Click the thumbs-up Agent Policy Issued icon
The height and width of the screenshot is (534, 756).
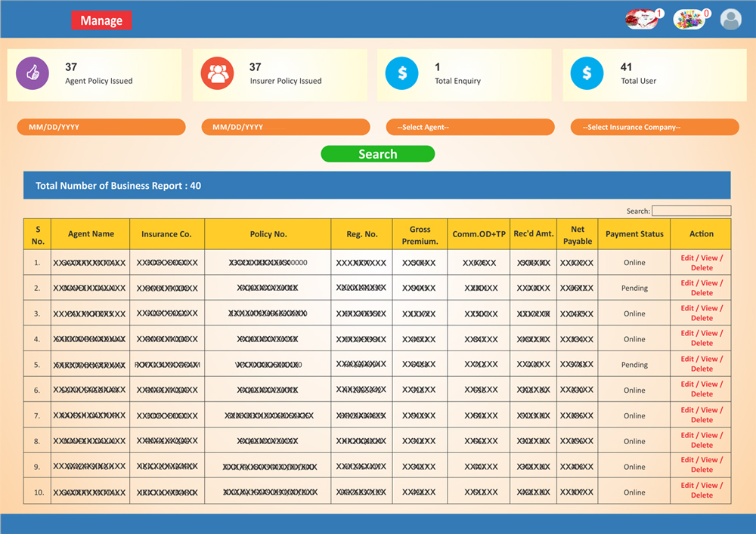pos(33,74)
